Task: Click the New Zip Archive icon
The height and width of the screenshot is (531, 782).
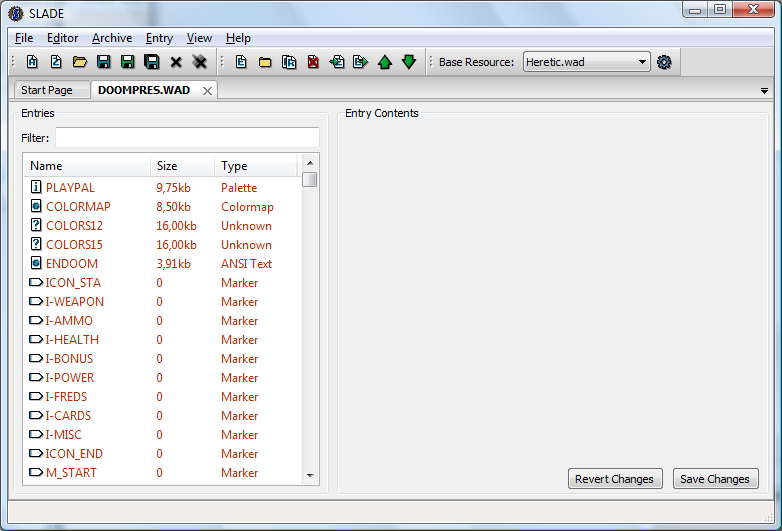Action: pos(56,62)
